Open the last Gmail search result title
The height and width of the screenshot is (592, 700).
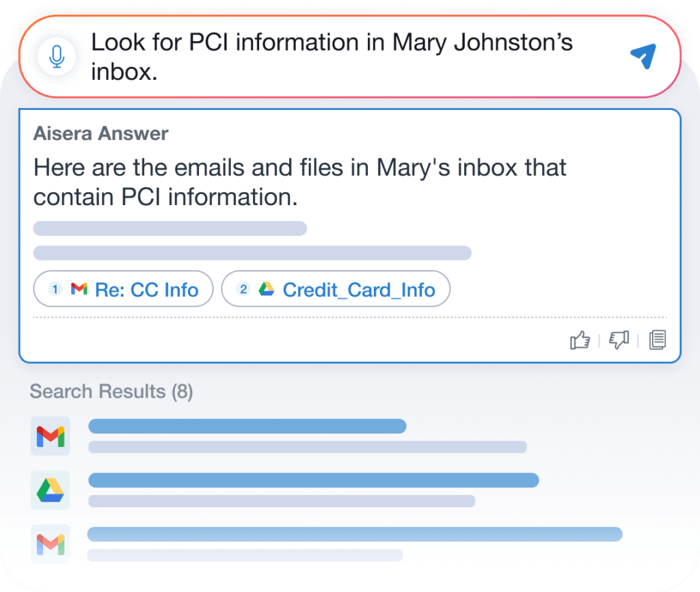coord(354,534)
